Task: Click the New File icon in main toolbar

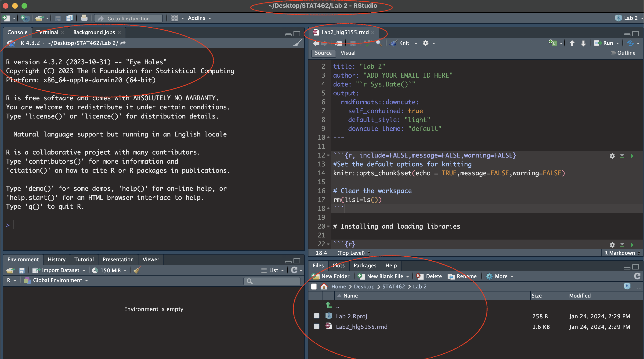Action: point(6,18)
